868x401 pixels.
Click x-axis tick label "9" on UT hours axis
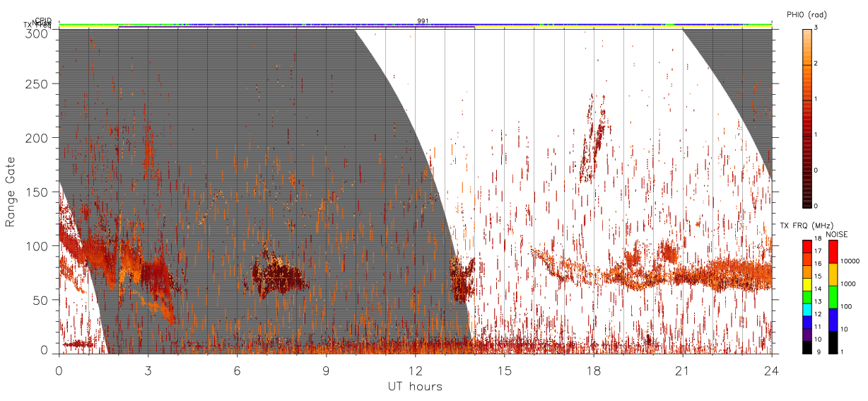[326, 370]
